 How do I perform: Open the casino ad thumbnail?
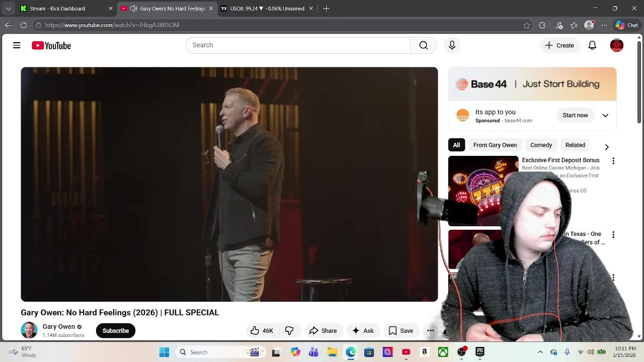483,191
